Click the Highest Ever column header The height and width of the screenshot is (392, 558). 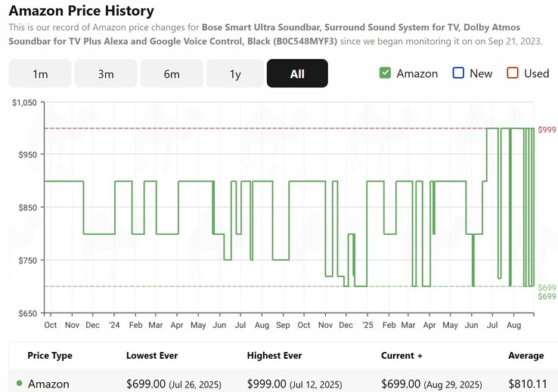274,355
